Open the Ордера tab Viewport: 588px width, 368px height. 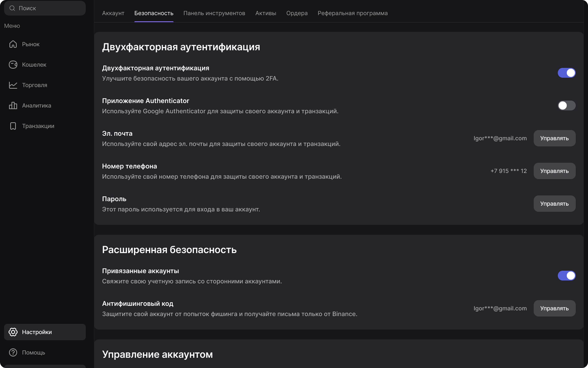[x=297, y=13]
